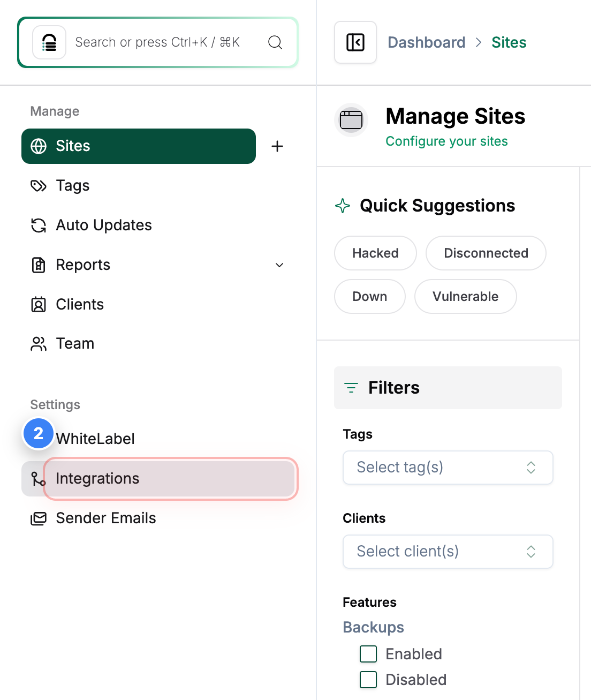Image resolution: width=591 pixels, height=700 pixels.
Task: Click the Clients profile icon
Action: 38,304
